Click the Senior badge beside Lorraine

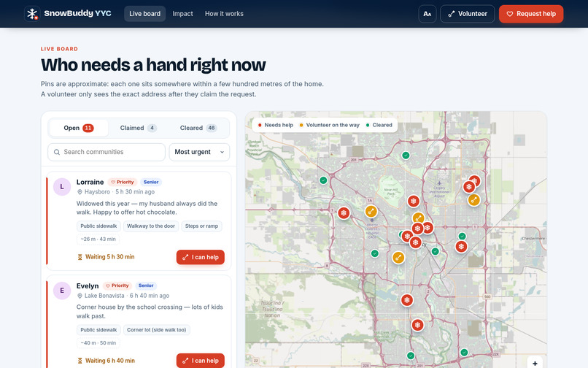pos(151,182)
